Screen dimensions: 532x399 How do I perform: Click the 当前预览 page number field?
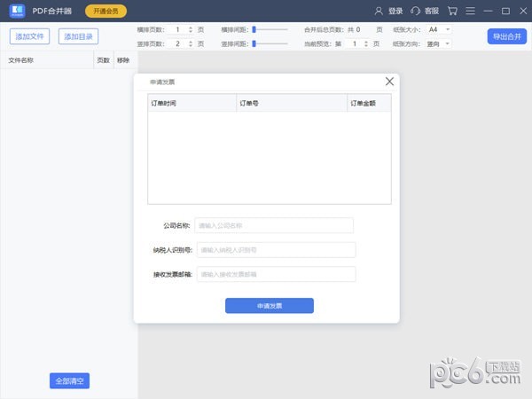[x=354, y=43]
